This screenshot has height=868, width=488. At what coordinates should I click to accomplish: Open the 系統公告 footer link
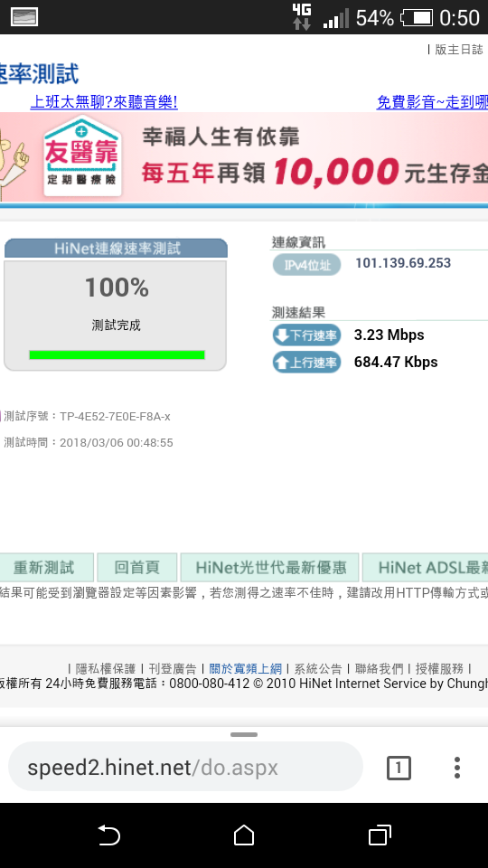pyautogui.click(x=318, y=669)
